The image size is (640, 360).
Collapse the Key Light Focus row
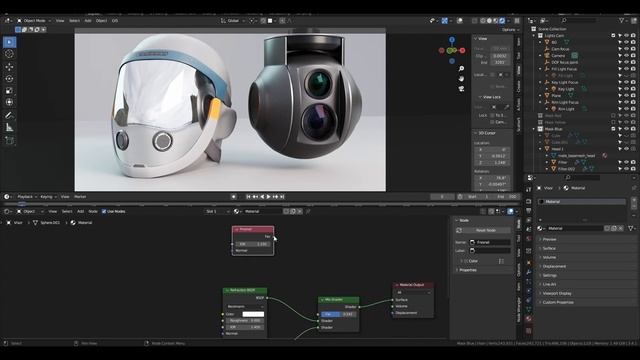click(x=540, y=82)
